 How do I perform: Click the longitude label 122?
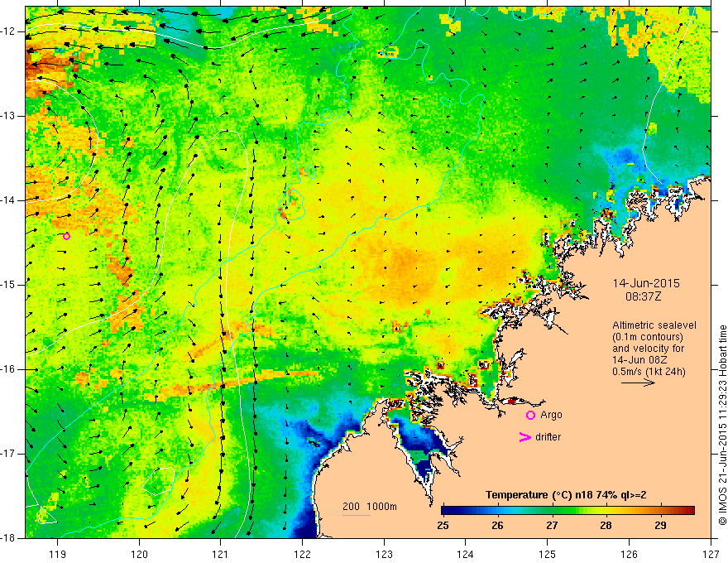coord(302,554)
